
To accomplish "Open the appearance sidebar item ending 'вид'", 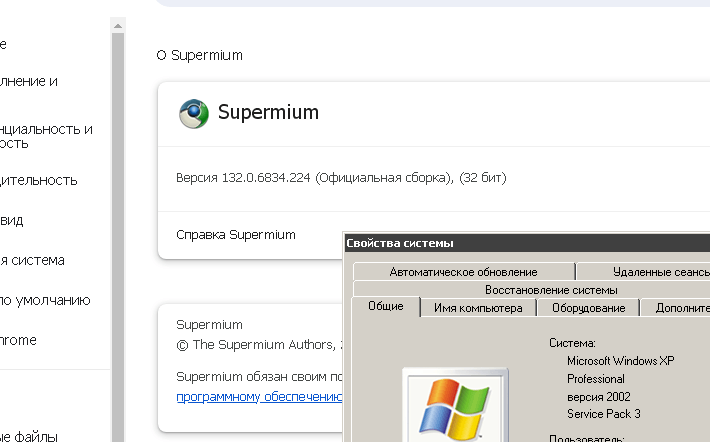I will tap(12, 221).
